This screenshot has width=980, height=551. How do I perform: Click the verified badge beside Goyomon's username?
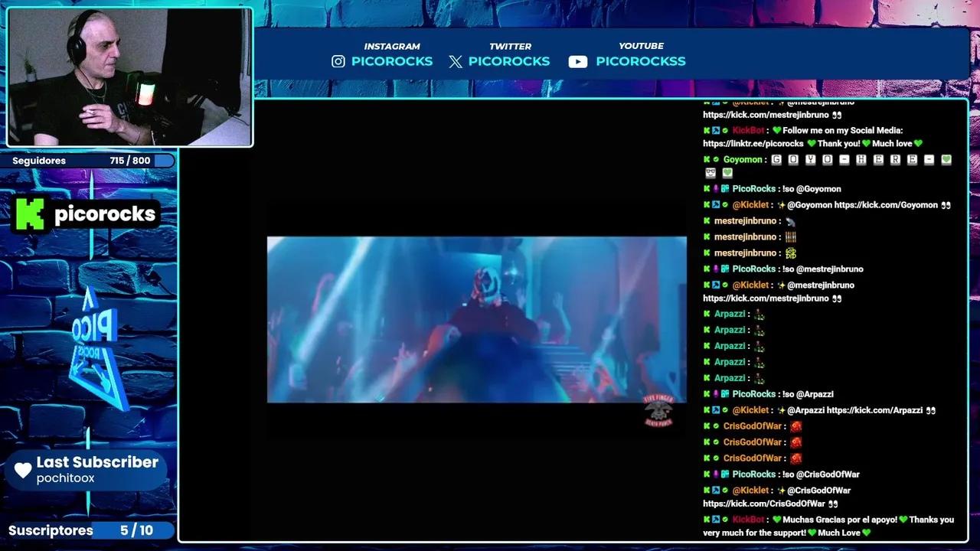[x=716, y=160]
